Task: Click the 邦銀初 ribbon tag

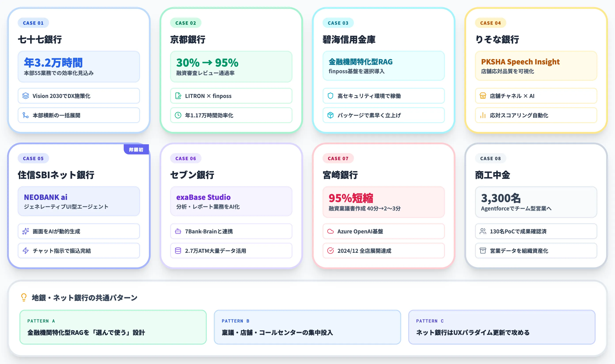Action: coord(136,149)
